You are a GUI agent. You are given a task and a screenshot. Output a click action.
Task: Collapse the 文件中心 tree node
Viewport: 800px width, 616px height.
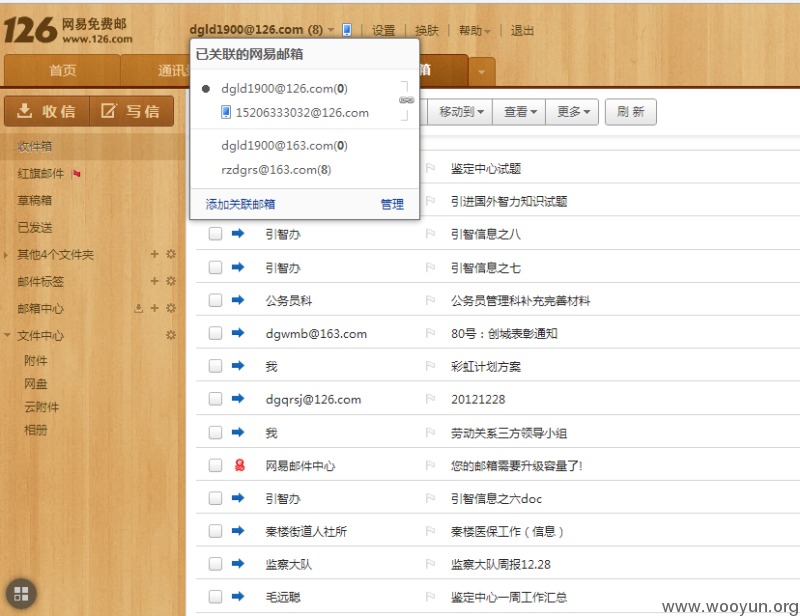[x=7, y=335]
